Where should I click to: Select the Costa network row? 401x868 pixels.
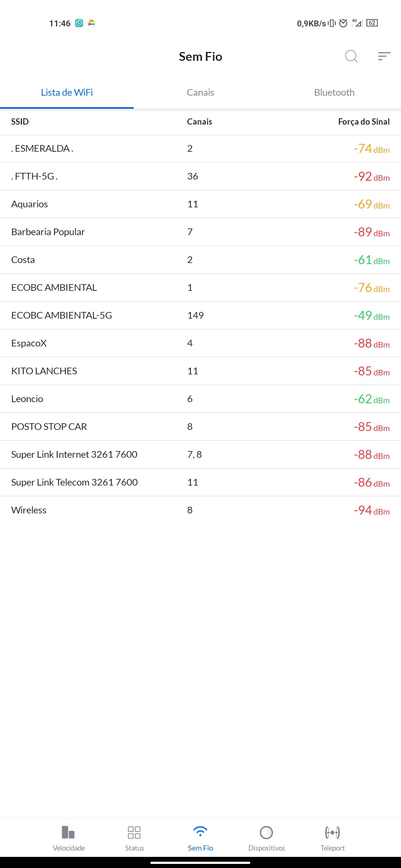click(23, 260)
